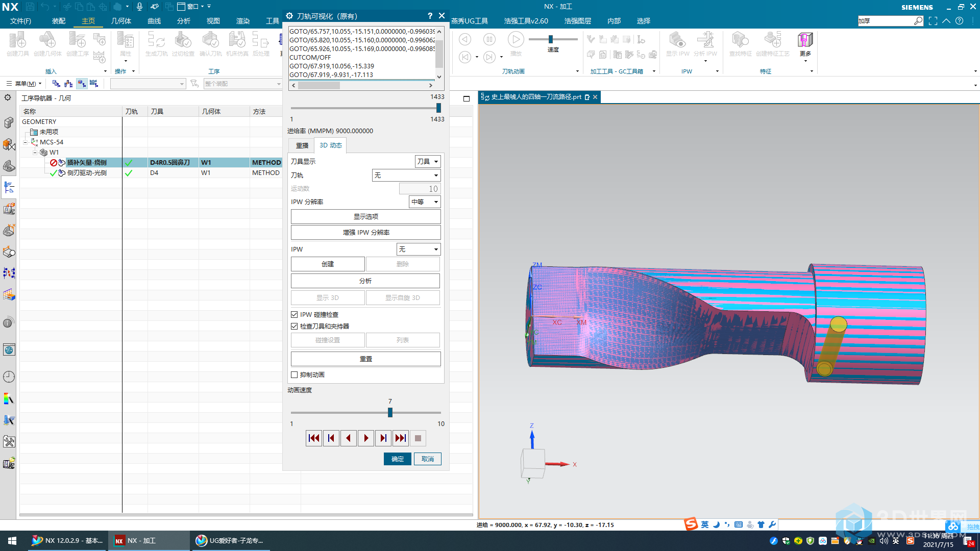Click the microphone icon in the title bar
The width and height of the screenshot is (980, 551).
[139, 7]
